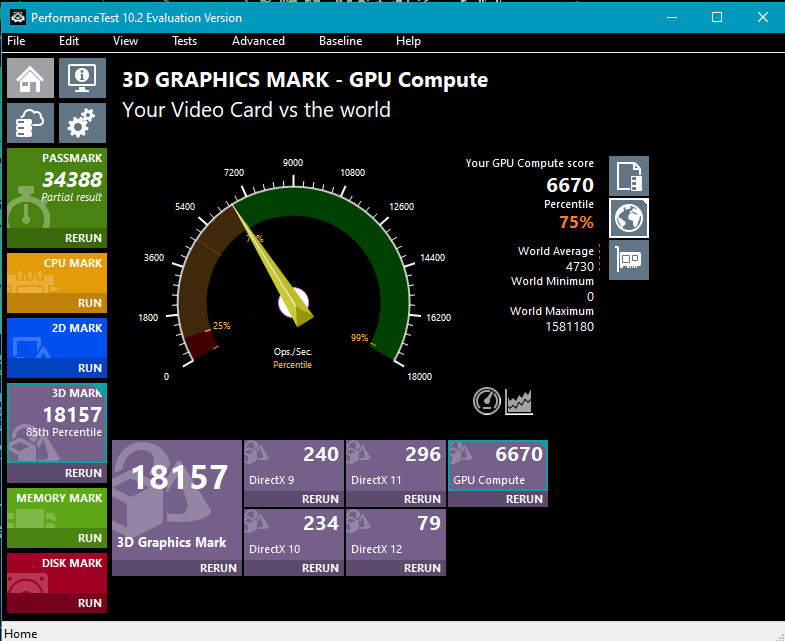Select the Memory Mark tile
Image resolution: width=785 pixels, height=641 pixels.
[x=57, y=508]
